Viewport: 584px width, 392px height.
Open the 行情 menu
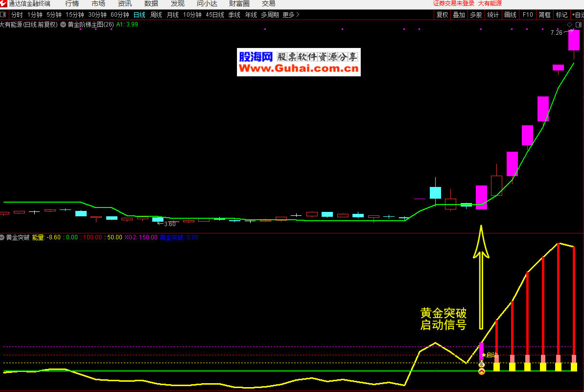click(x=72, y=3)
